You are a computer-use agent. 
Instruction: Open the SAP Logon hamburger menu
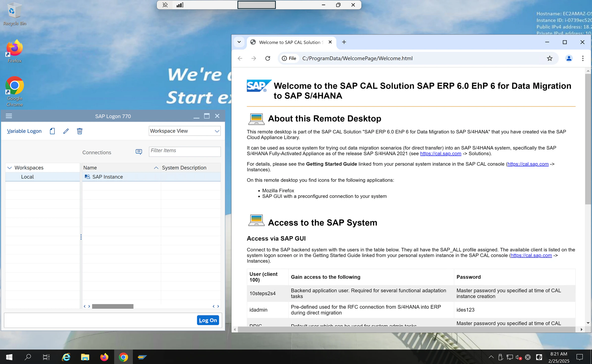[x=9, y=116]
